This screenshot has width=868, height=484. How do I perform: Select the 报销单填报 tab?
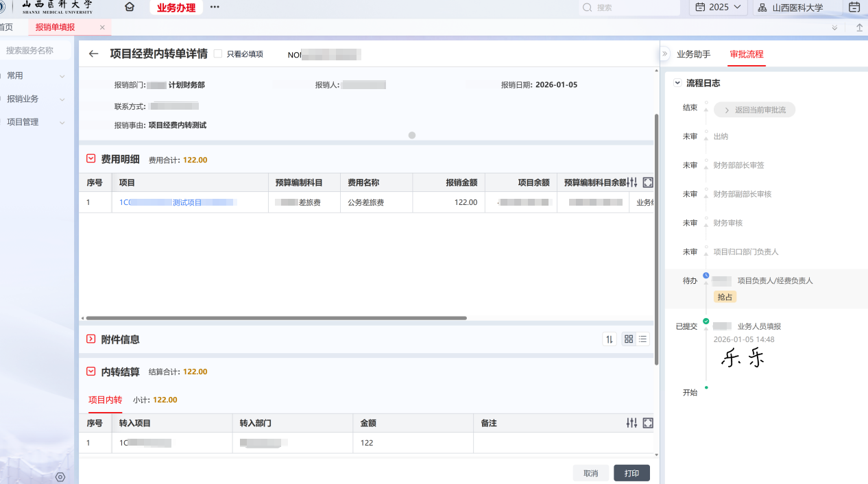click(x=56, y=27)
